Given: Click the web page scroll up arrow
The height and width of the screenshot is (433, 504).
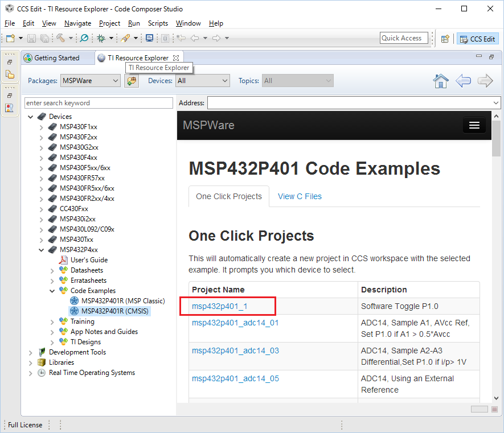Looking at the screenshot, I should pos(496,116).
